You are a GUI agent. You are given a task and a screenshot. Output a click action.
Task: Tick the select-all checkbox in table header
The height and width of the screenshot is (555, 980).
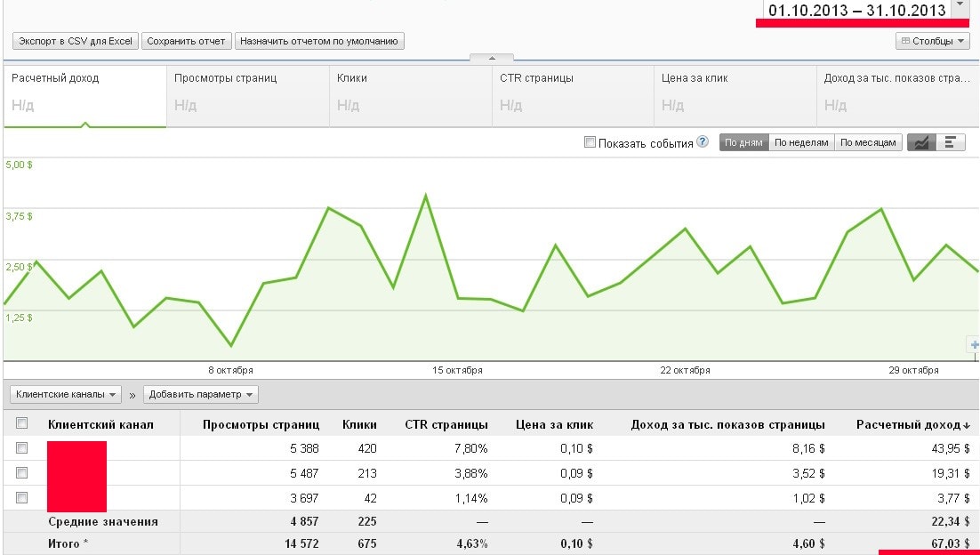pos(22,424)
